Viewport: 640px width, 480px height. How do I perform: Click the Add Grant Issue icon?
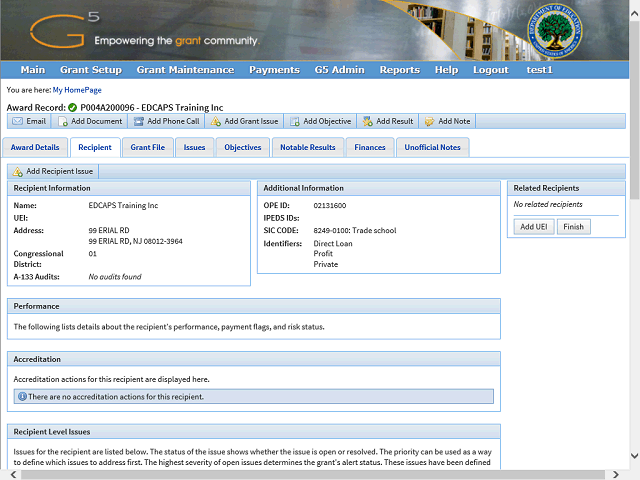click(x=215, y=121)
